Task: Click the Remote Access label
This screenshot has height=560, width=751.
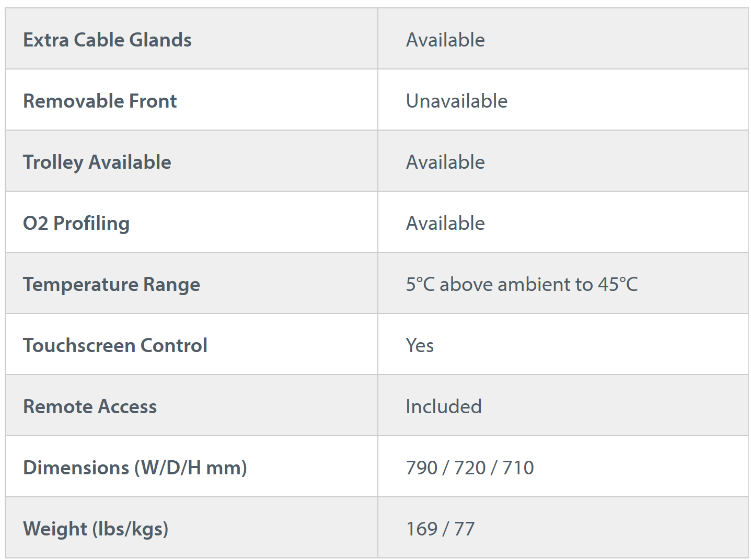Action: click(x=90, y=407)
